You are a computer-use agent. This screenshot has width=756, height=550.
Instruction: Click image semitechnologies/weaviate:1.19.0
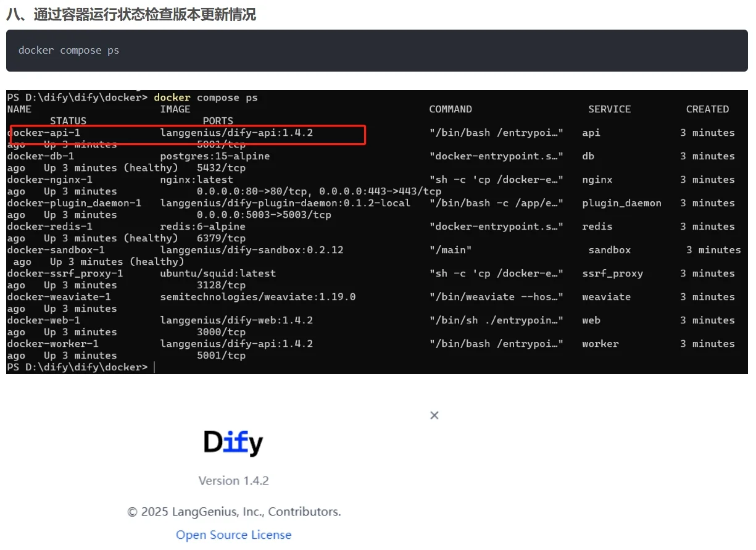pos(258,297)
